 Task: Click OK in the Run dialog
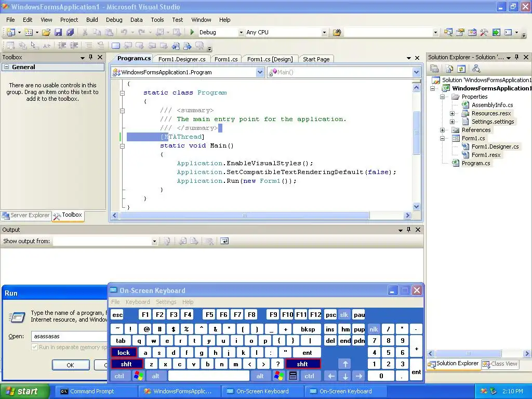(x=71, y=365)
